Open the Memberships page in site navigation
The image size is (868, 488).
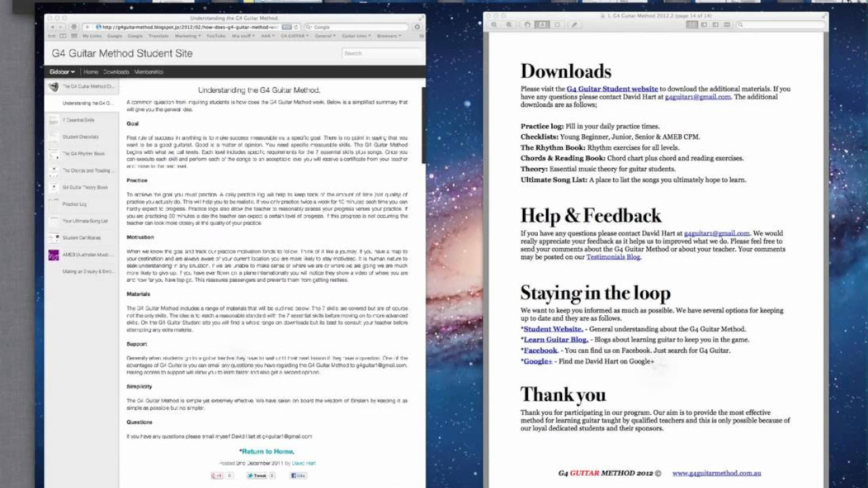pyautogui.click(x=149, y=72)
